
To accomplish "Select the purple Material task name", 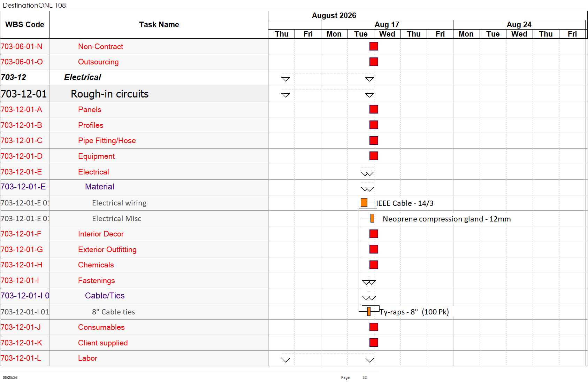I will (x=99, y=187).
